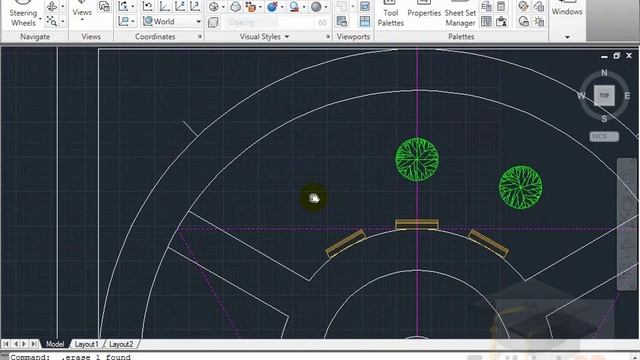Select the right green tree block
The image size is (640, 360).
(x=521, y=187)
